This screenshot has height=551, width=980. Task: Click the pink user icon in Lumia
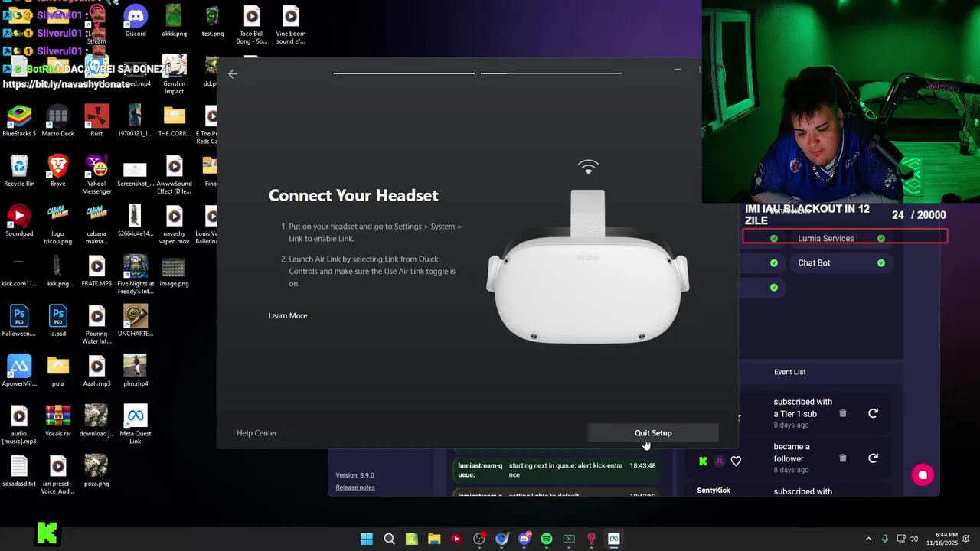(x=720, y=461)
